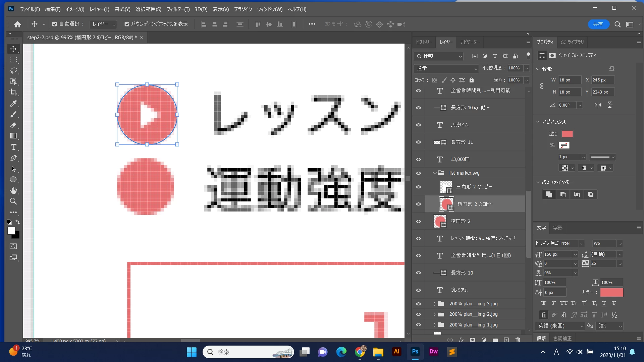Viewport: 644px width, 362px height.
Task: Select the Horizontal Type tool
Action: click(x=13, y=147)
